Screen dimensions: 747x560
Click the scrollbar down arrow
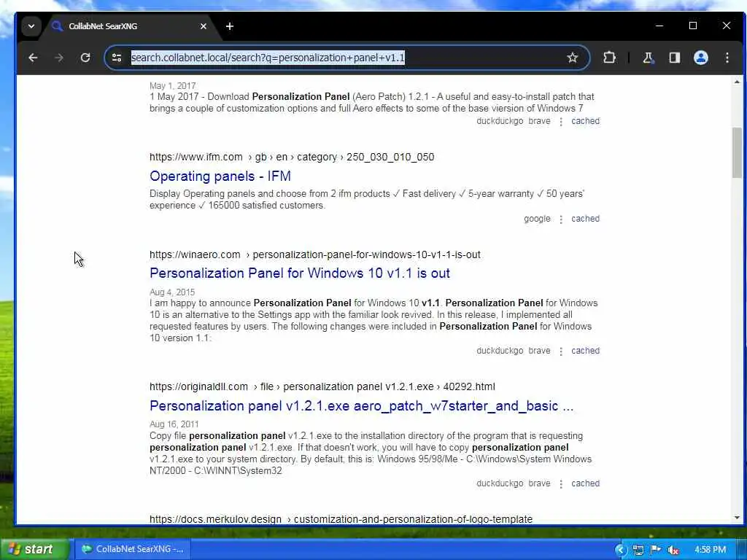pyautogui.click(x=737, y=518)
